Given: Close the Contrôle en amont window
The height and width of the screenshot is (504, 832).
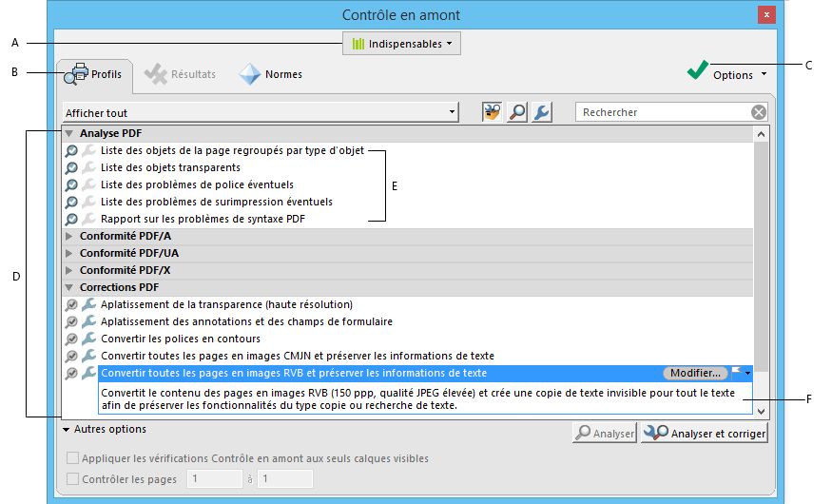Looking at the screenshot, I should pos(766,15).
